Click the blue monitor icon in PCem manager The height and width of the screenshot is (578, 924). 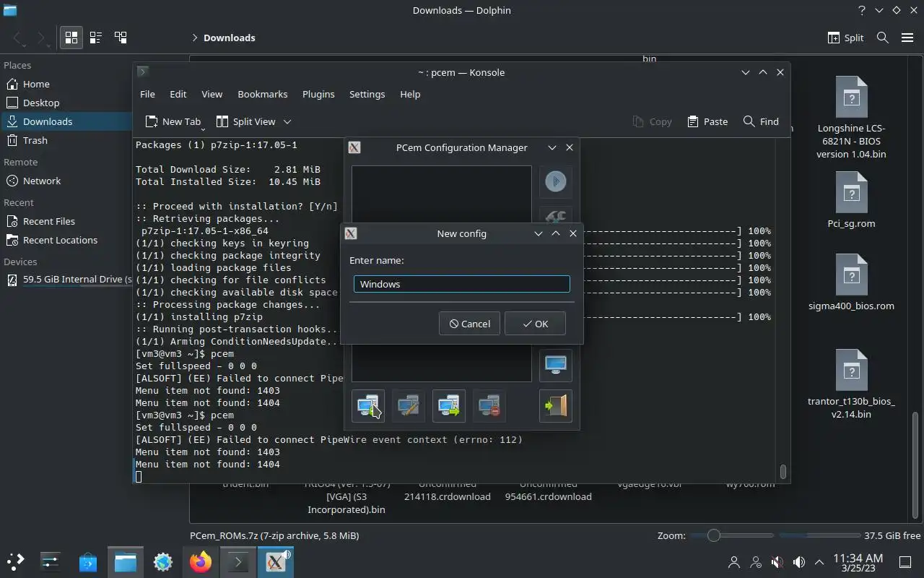pyautogui.click(x=556, y=364)
